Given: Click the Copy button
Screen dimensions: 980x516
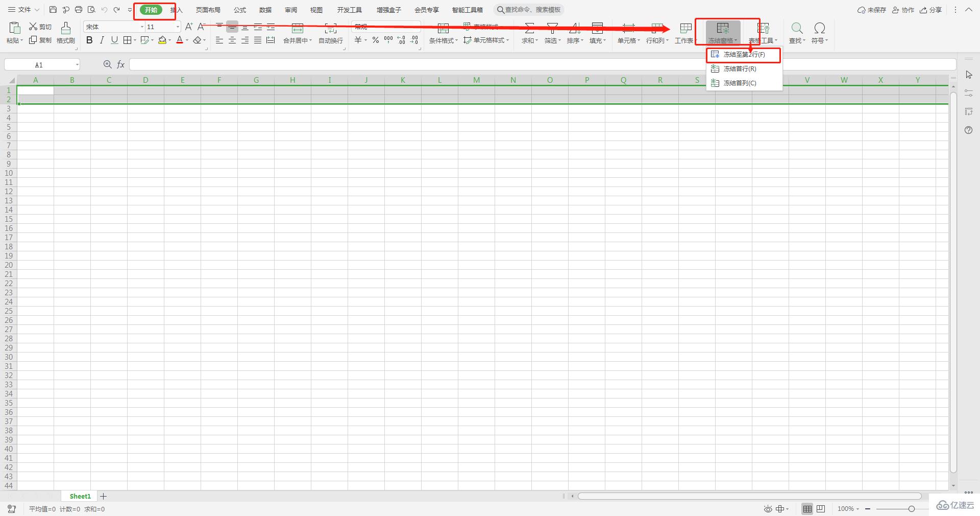Looking at the screenshot, I should [x=40, y=40].
